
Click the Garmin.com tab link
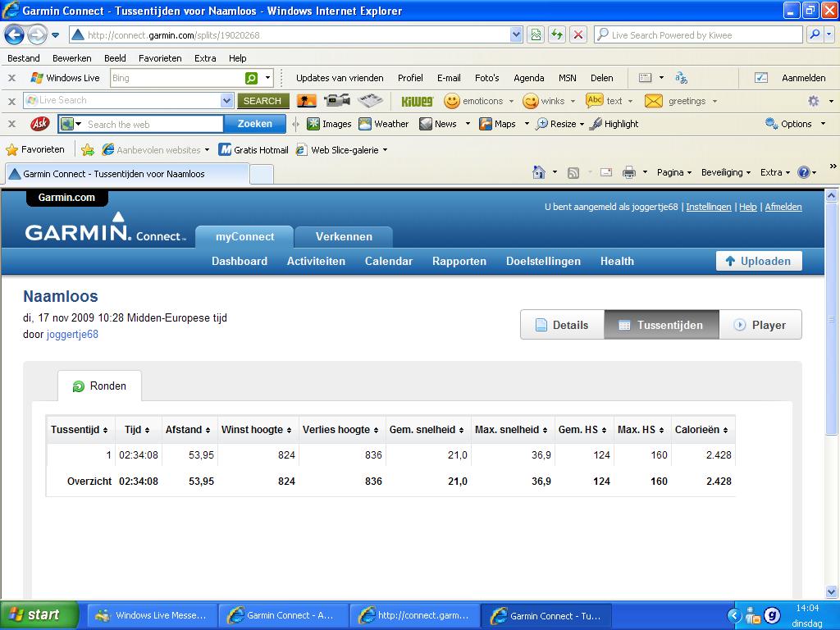67,198
